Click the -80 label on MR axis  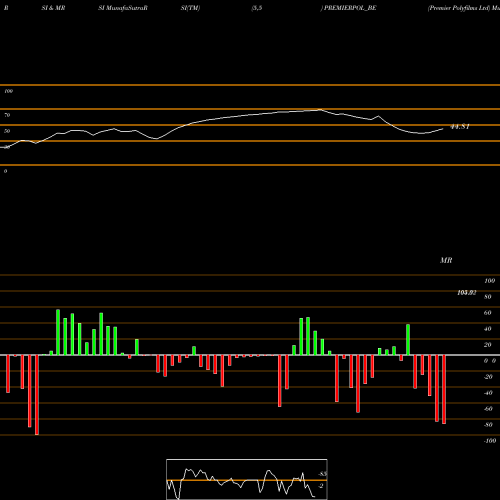tap(488, 425)
